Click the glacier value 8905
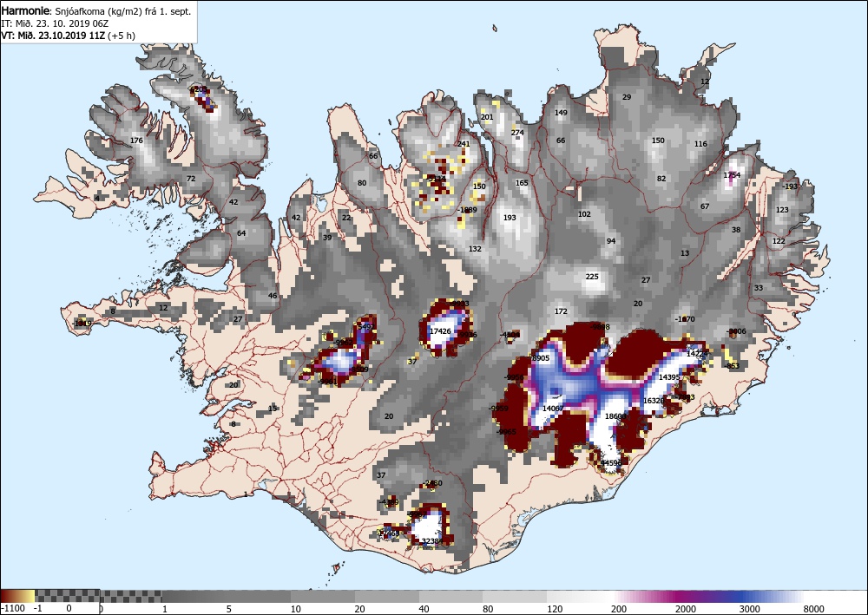Image resolution: width=868 pixels, height=615 pixels. point(540,358)
